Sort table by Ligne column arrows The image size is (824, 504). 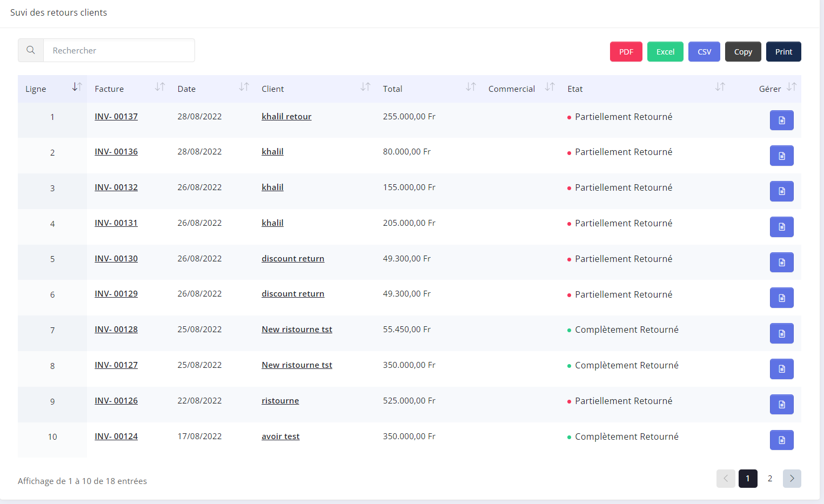coord(77,87)
